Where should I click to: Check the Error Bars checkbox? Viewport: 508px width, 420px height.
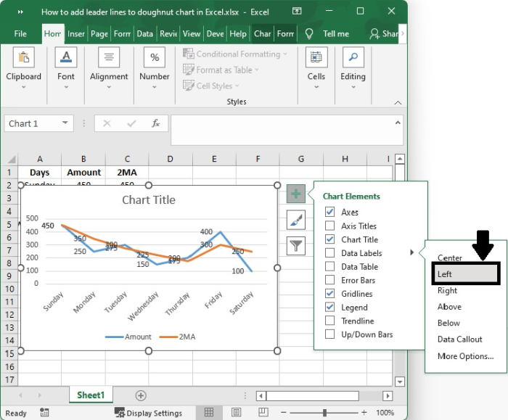tap(329, 280)
